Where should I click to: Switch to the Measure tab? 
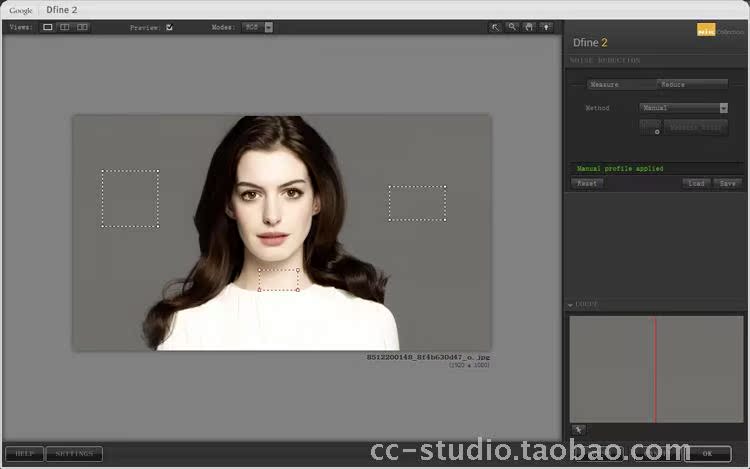[621, 84]
